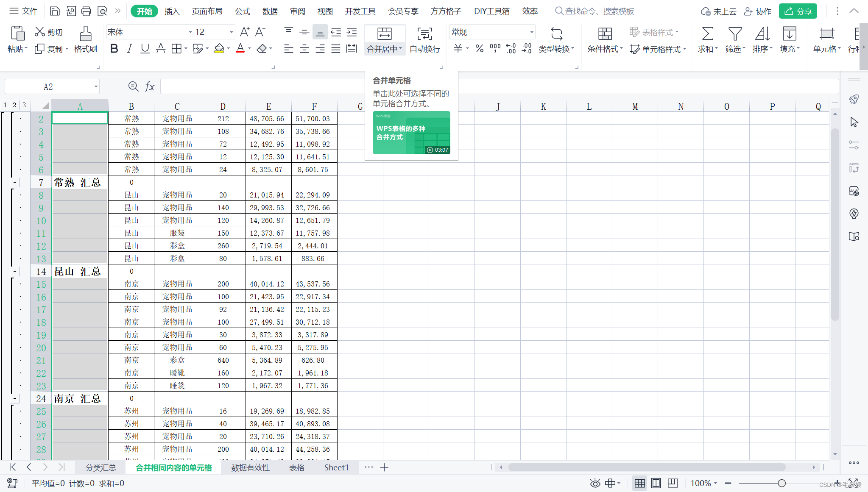Click the Wrap Text (自动换行) icon

pos(424,33)
